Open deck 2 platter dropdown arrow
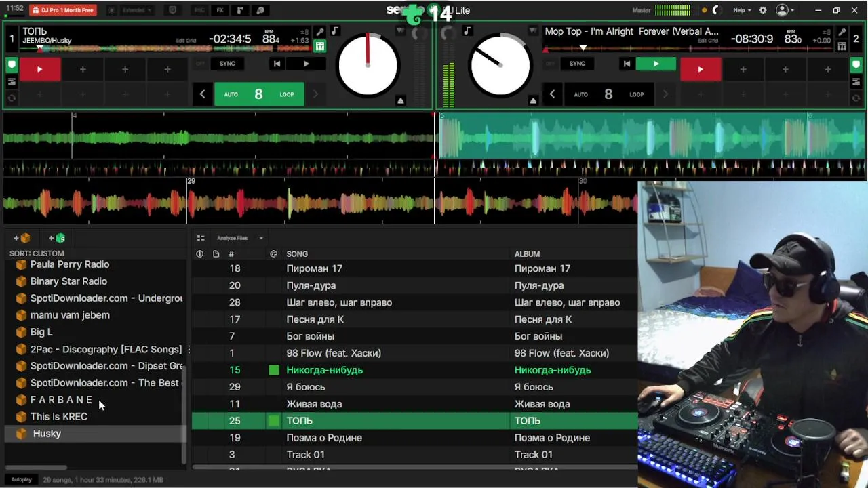 (x=532, y=31)
